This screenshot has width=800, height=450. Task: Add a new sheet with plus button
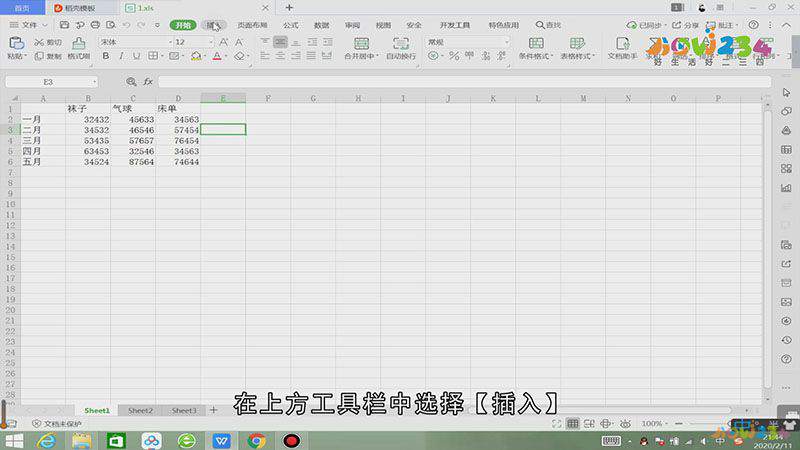[x=213, y=410]
